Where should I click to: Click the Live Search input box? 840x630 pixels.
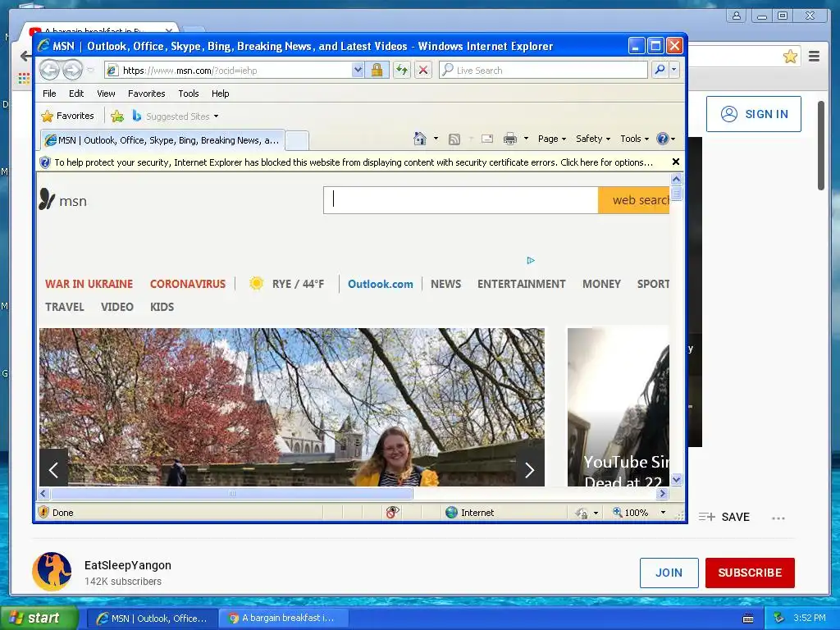tap(543, 70)
